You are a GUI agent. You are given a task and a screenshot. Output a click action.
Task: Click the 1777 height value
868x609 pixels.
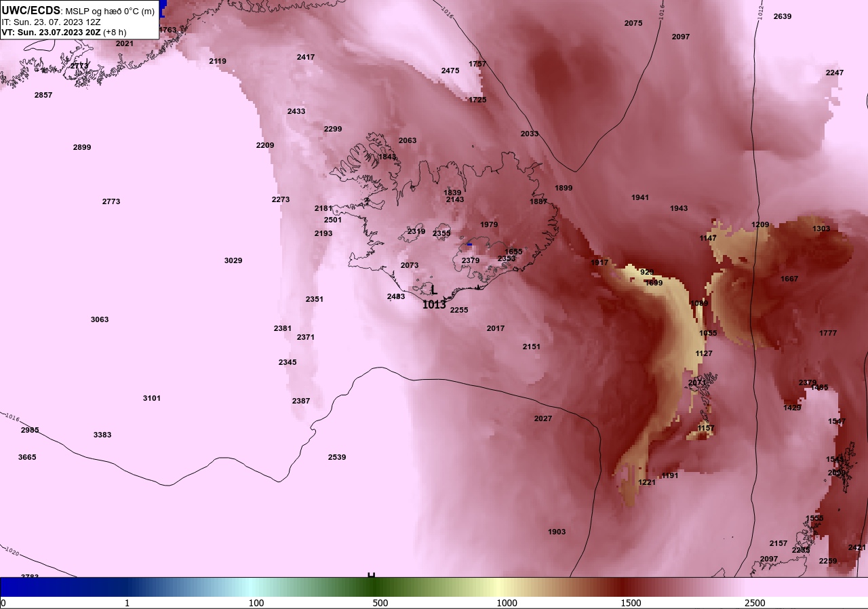point(828,333)
